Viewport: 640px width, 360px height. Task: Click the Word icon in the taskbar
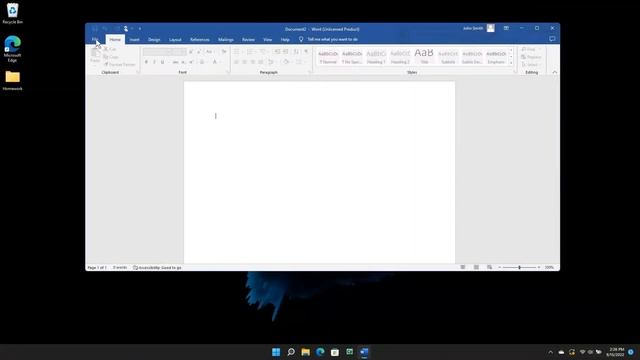pos(364,352)
